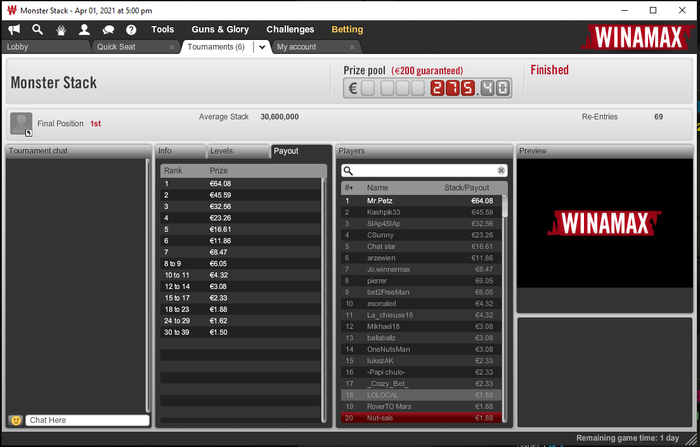Select player OneNutsMan row
Screen dimensions: 700x447
421,349
